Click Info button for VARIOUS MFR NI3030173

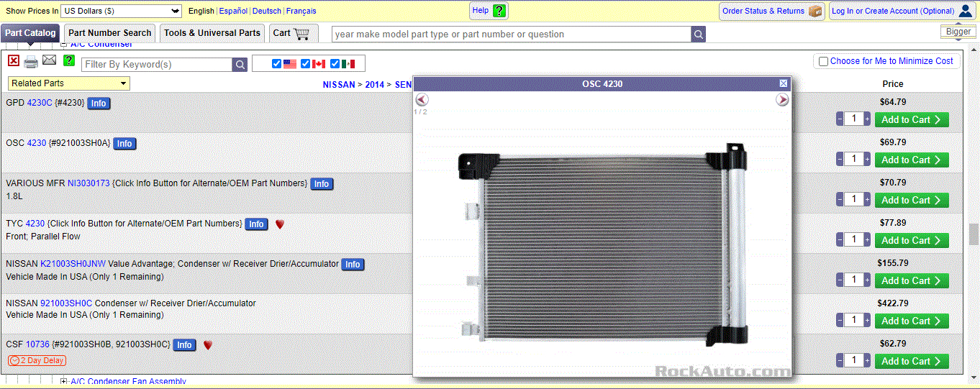click(322, 184)
